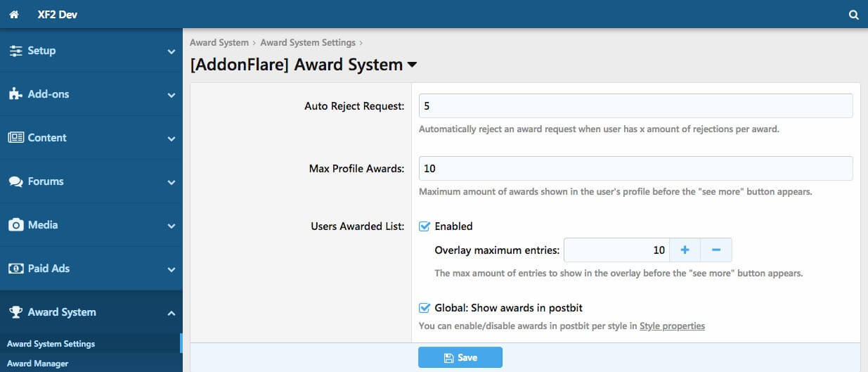Click the Save button
This screenshot has height=372, width=868.
click(x=460, y=357)
